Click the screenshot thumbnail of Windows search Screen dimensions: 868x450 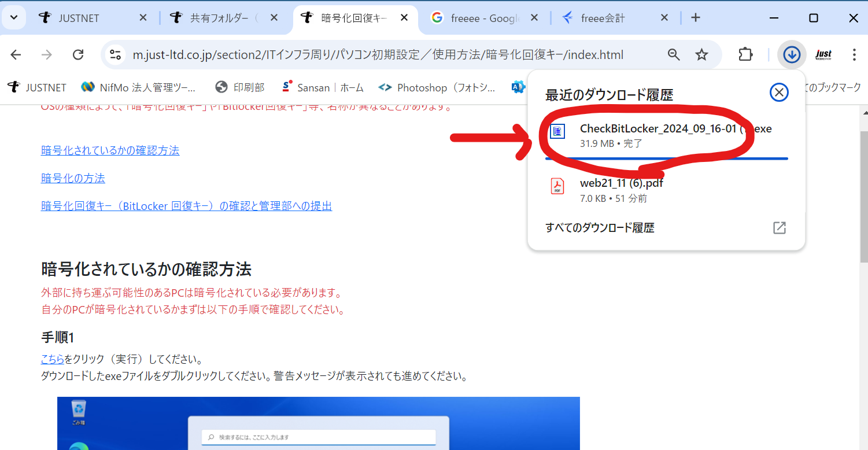(319, 423)
